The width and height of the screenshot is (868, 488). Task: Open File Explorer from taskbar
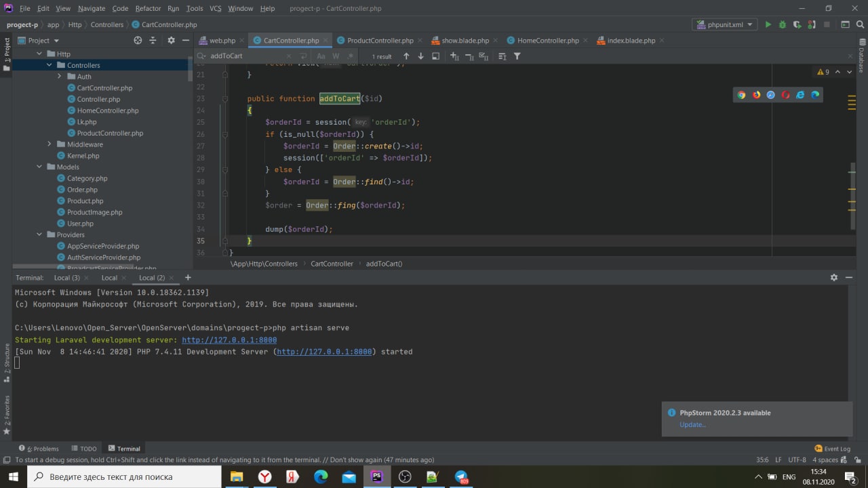[236, 476]
